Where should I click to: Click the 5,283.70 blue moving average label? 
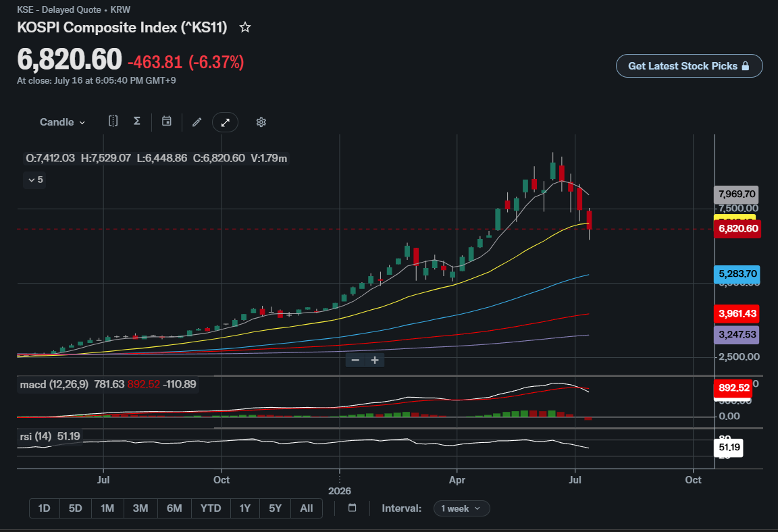click(x=737, y=273)
